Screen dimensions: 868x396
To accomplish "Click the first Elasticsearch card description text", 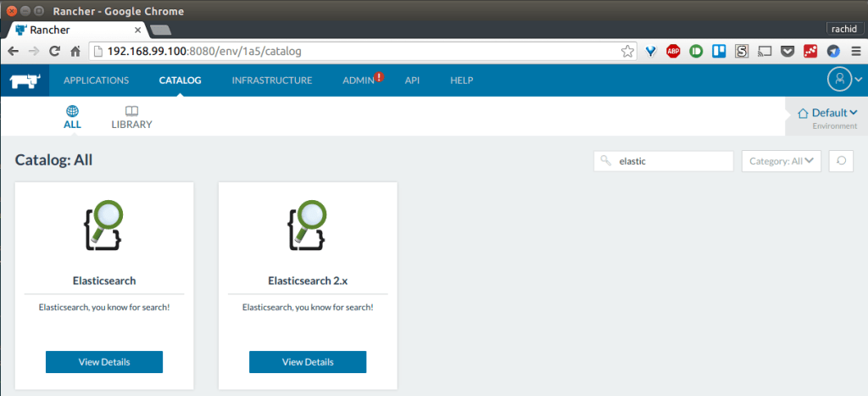I will pos(104,306).
